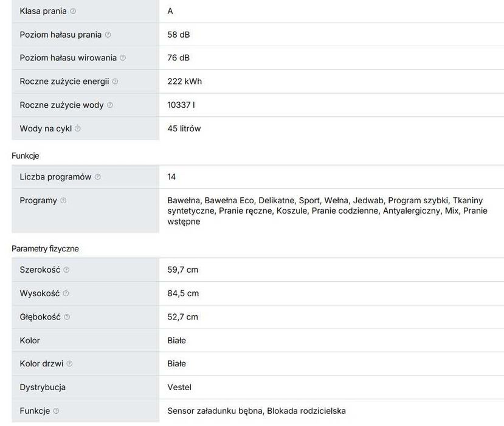Click help icon beside the Funkcje row label

tap(56, 411)
